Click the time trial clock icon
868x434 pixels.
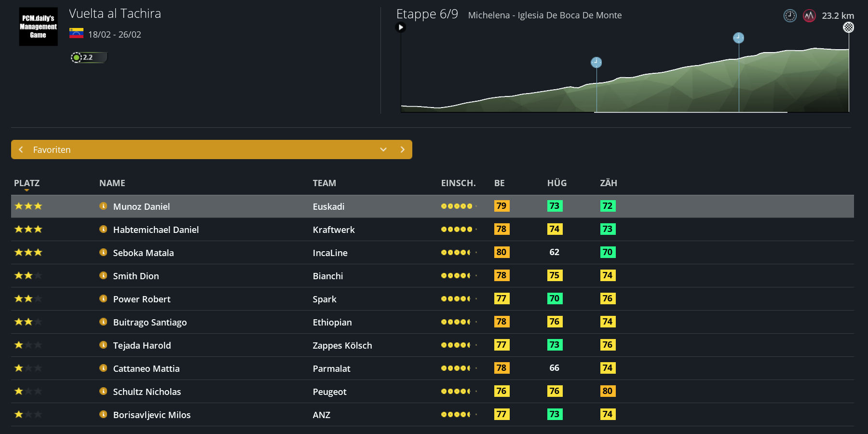pos(789,15)
